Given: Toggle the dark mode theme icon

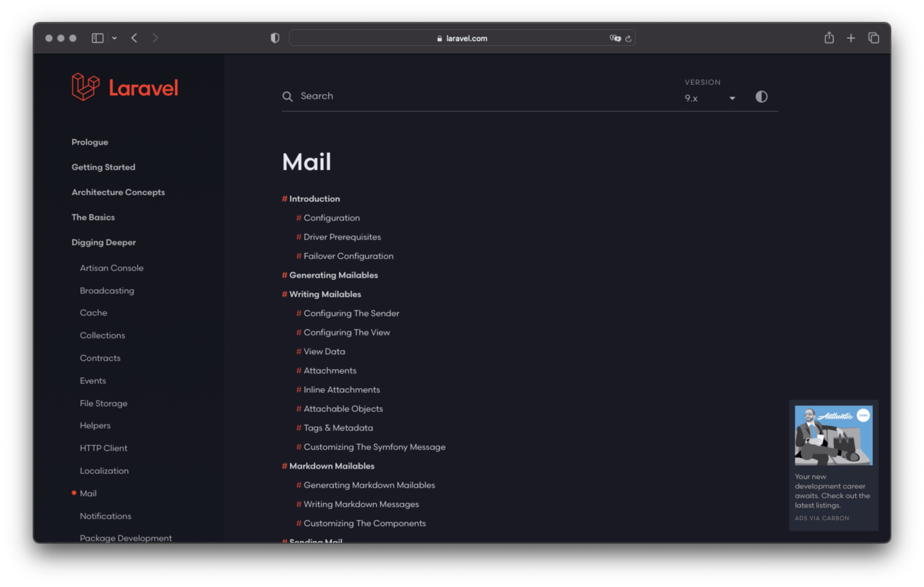Looking at the screenshot, I should 761,97.
